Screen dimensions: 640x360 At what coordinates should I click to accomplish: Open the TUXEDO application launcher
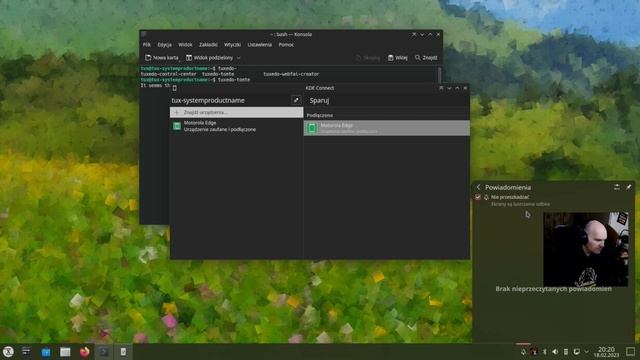click(x=8, y=351)
